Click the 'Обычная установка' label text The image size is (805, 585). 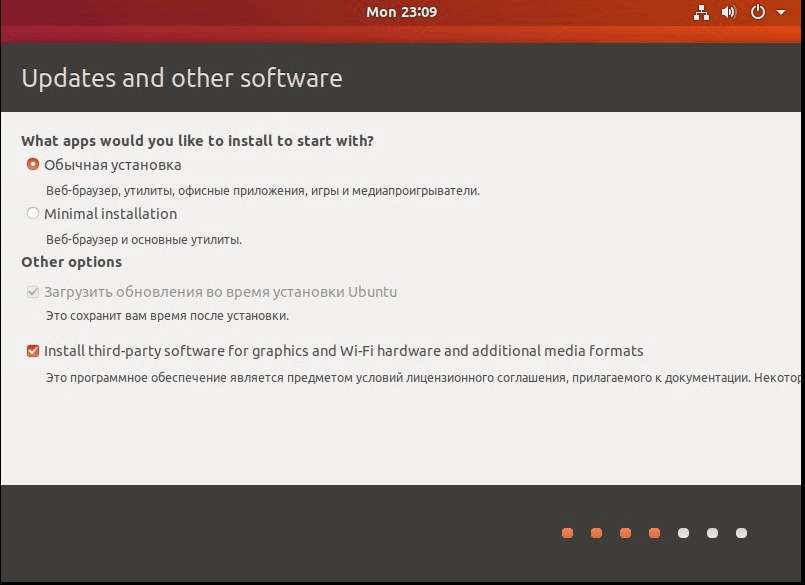pyautogui.click(x=112, y=165)
